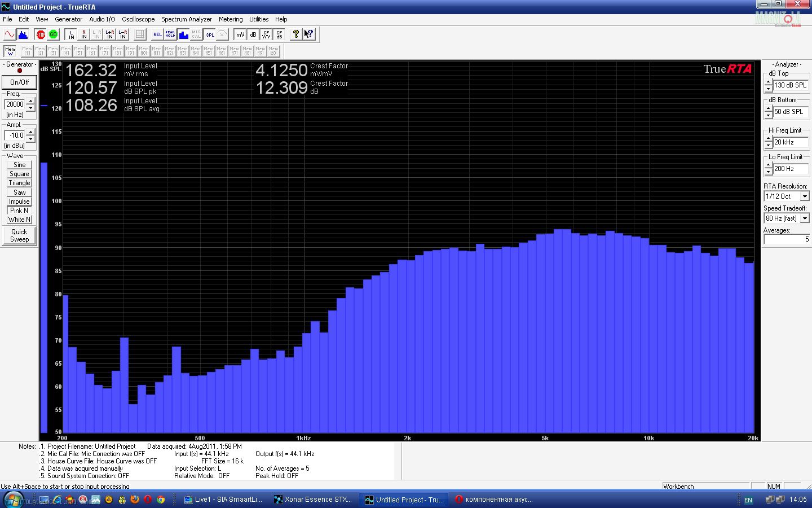Switch to Xonar Essence STX taskbar window
The image size is (812, 508).
tap(313, 500)
